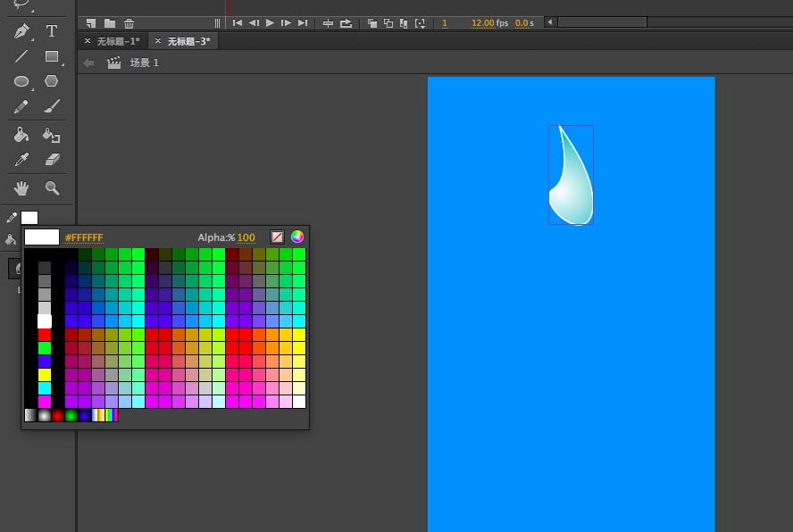Click the play button in timeline

tap(270, 22)
